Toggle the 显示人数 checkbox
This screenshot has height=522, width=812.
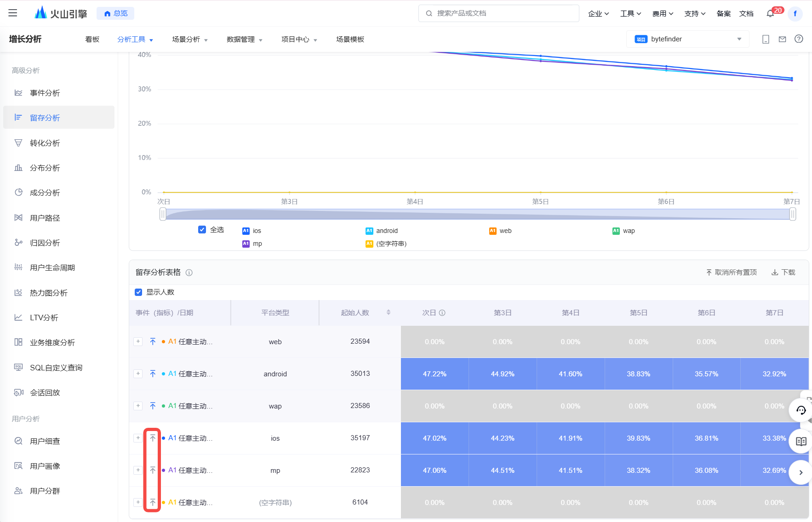pos(138,292)
